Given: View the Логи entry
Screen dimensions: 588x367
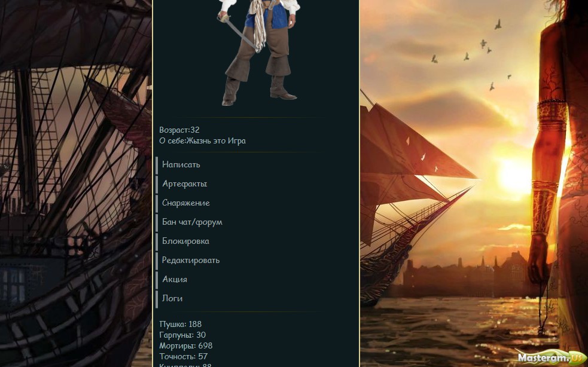Looking at the screenshot, I should coord(172,298).
